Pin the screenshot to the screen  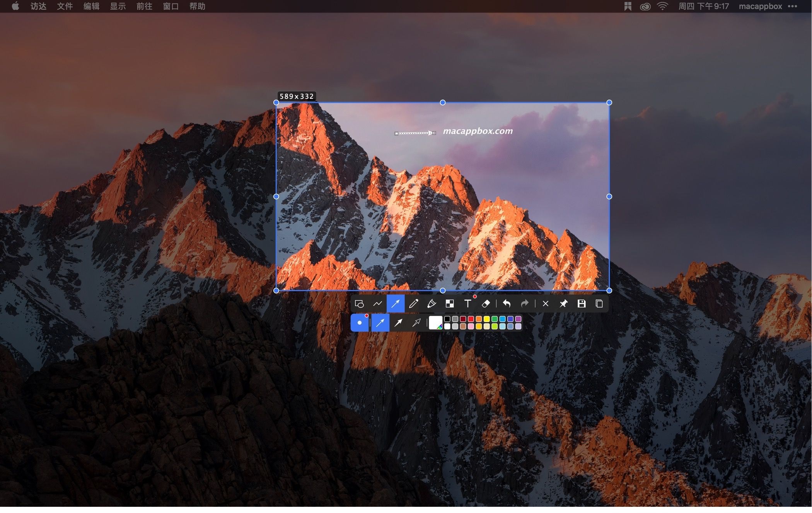(563, 304)
